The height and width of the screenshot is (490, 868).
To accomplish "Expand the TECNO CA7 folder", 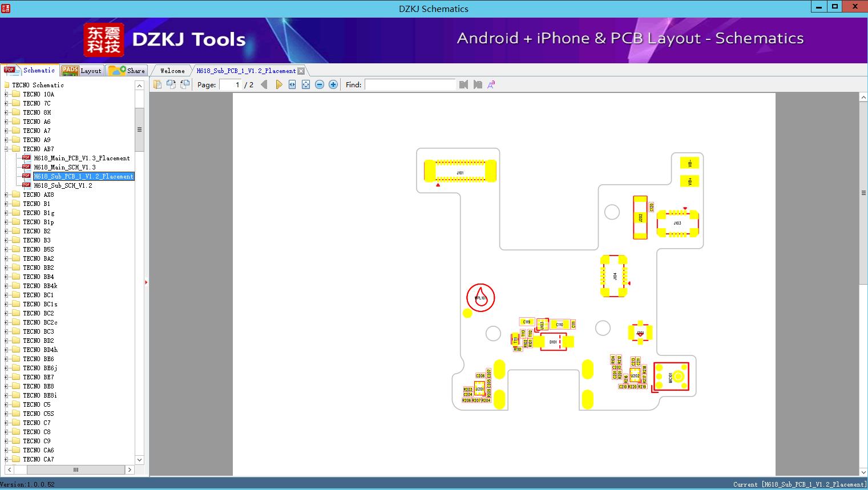I will [6, 459].
